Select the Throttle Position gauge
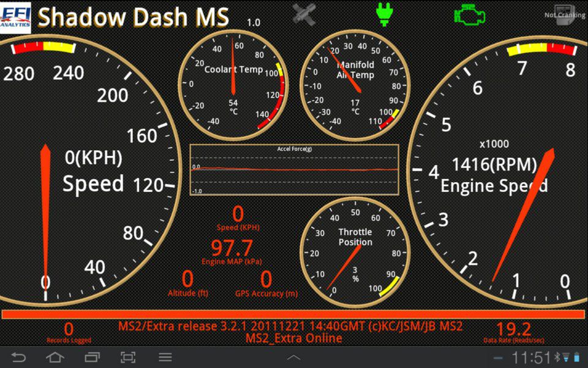 (x=355, y=252)
